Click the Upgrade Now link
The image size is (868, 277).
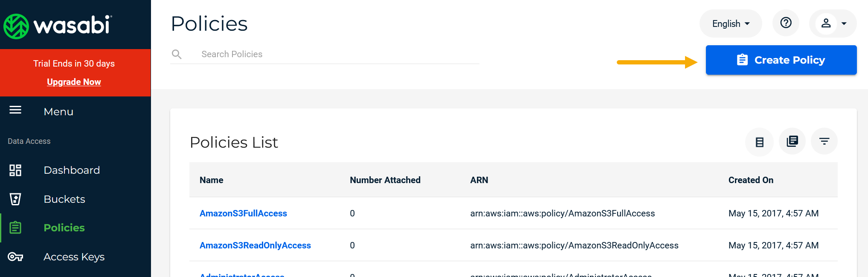tap(74, 82)
